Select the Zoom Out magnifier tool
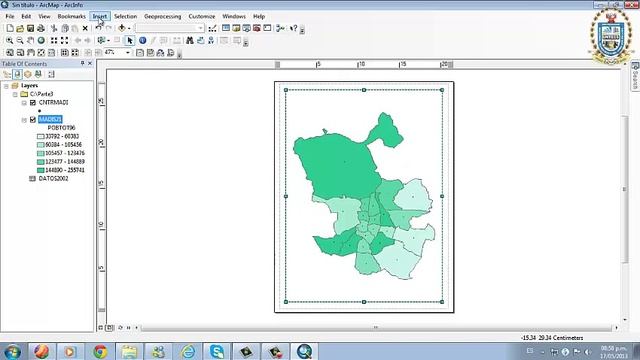640x360 pixels. click(20, 40)
